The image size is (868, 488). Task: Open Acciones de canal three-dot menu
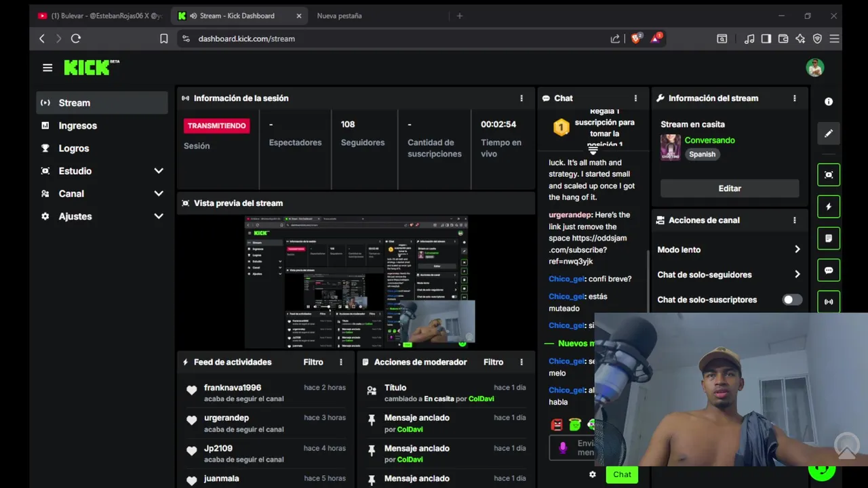pyautogui.click(x=795, y=220)
